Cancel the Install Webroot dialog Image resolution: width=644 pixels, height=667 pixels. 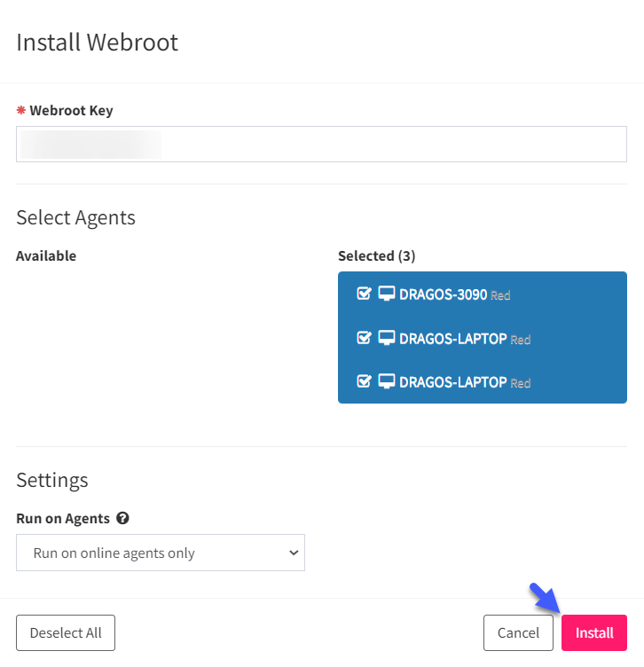518,632
